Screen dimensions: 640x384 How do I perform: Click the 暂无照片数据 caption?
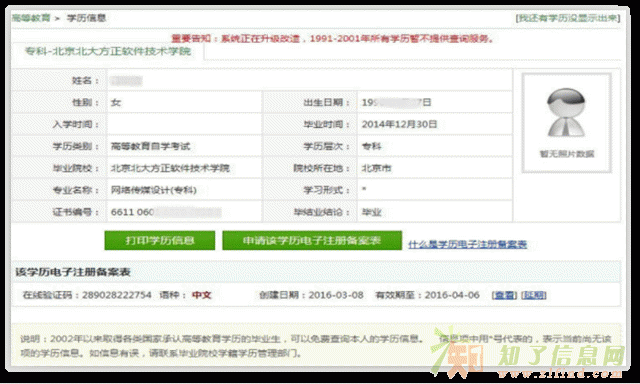567,154
